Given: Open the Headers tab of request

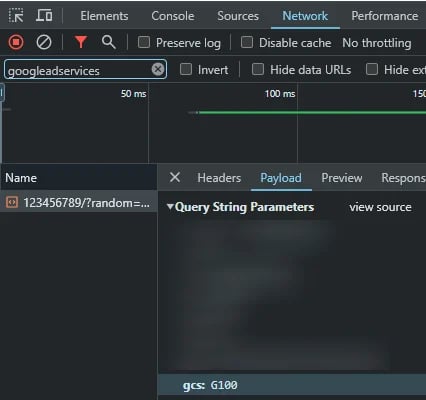Looking at the screenshot, I should (219, 178).
